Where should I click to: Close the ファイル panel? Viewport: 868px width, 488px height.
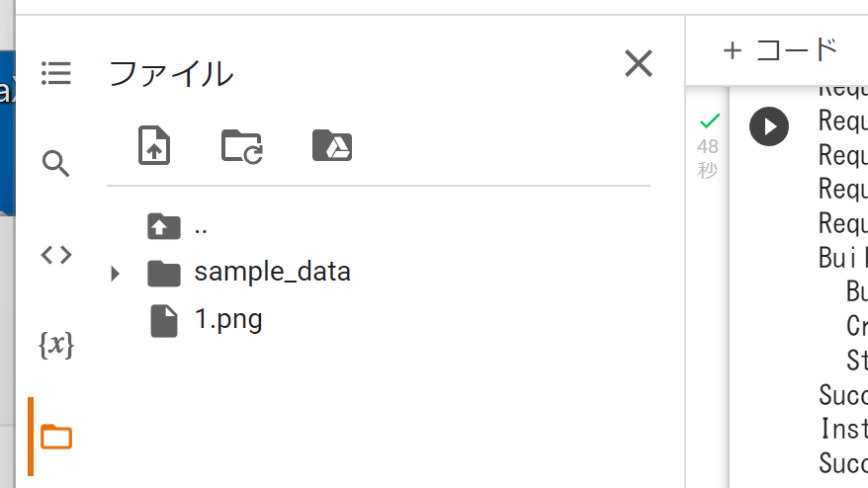639,63
